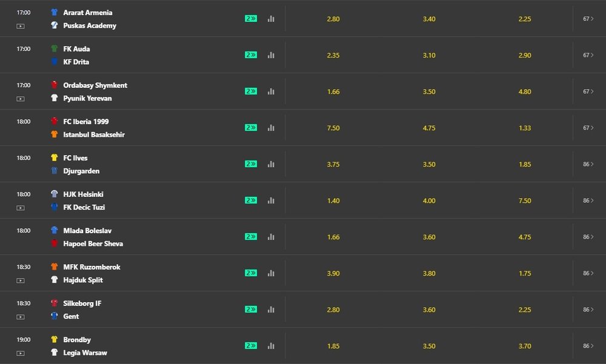Select home win odds 2.35 for FK Auda
606x364 pixels.
[x=333, y=55]
